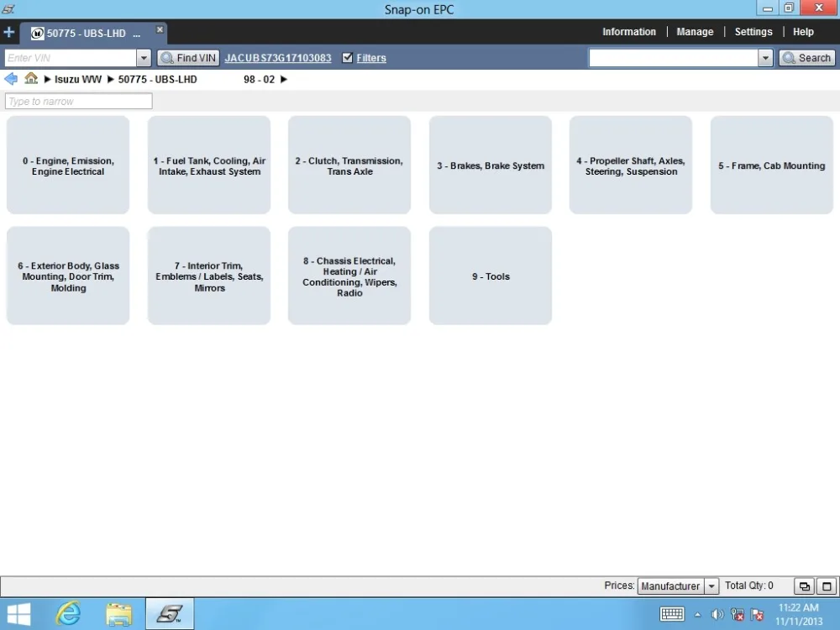Open the Windows Start button

(18, 614)
